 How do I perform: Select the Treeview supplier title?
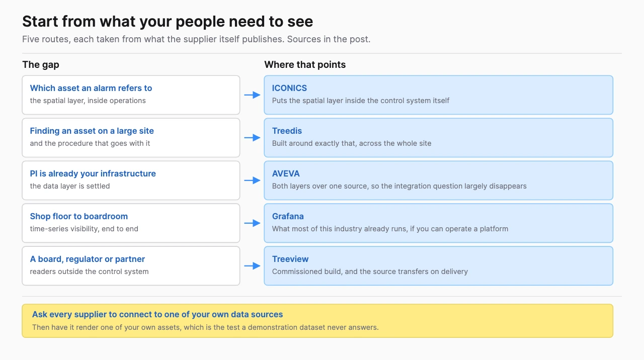point(290,259)
